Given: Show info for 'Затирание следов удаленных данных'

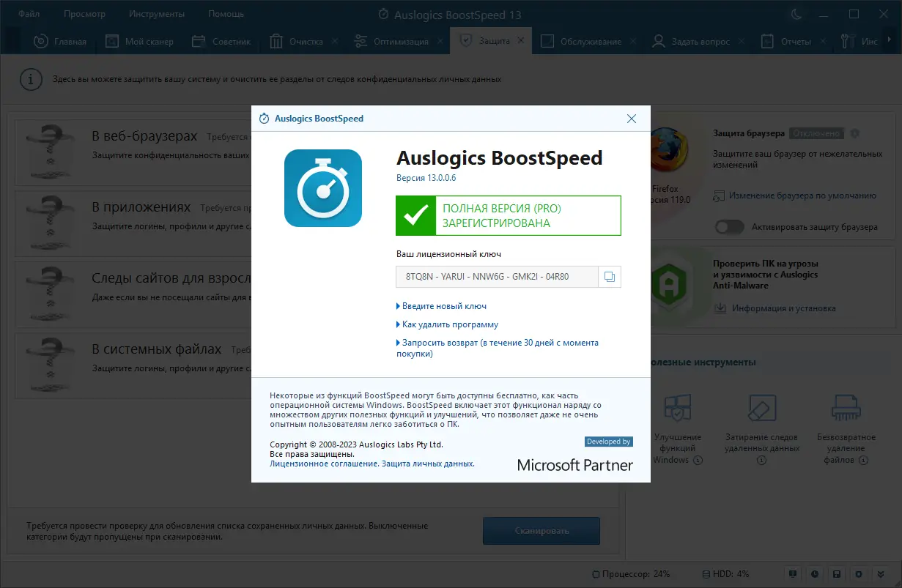Looking at the screenshot, I should [x=761, y=460].
